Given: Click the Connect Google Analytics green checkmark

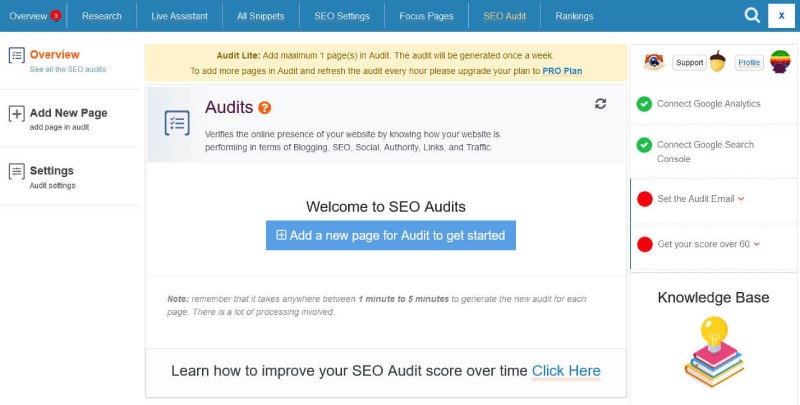Looking at the screenshot, I should click(644, 104).
